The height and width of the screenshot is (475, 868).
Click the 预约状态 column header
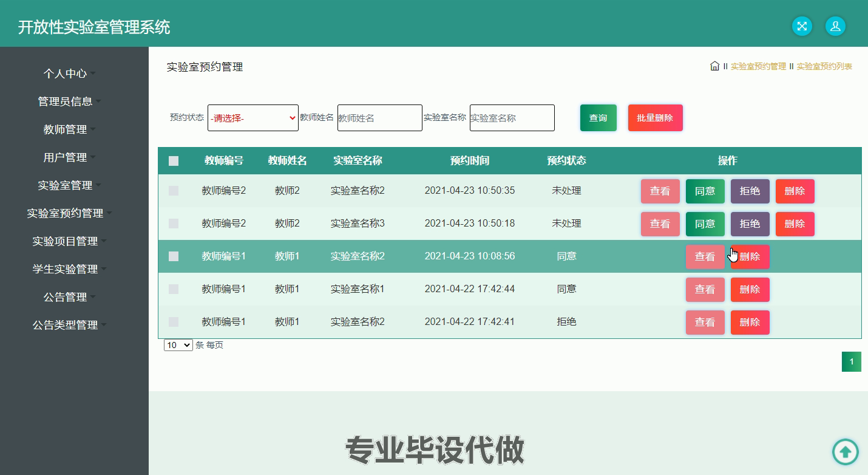pyautogui.click(x=567, y=161)
